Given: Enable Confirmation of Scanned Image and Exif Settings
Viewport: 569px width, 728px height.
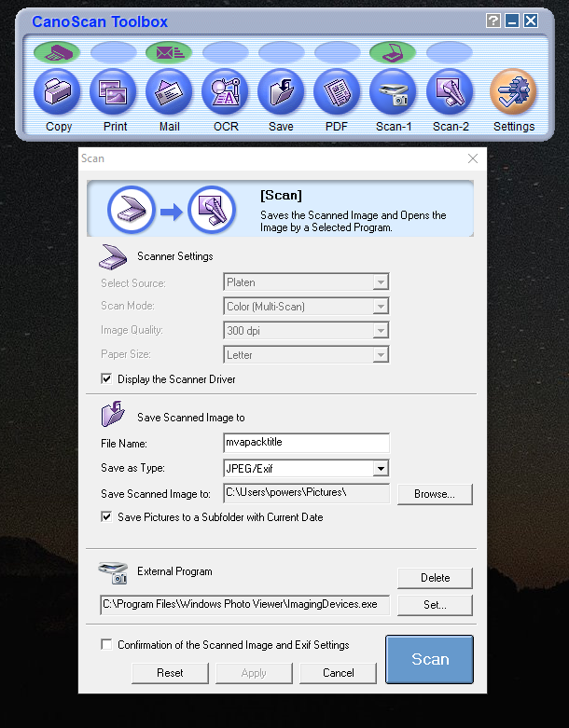Looking at the screenshot, I should pyautogui.click(x=106, y=645).
